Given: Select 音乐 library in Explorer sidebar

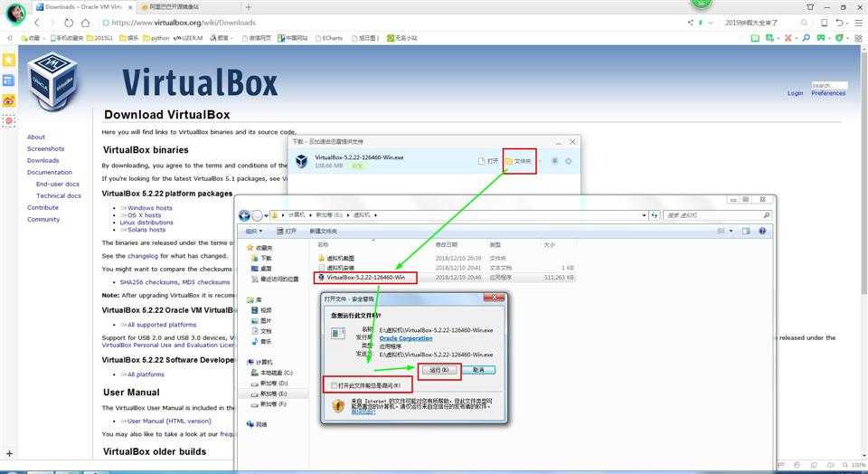Looking at the screenshot, I should (262, 342).
